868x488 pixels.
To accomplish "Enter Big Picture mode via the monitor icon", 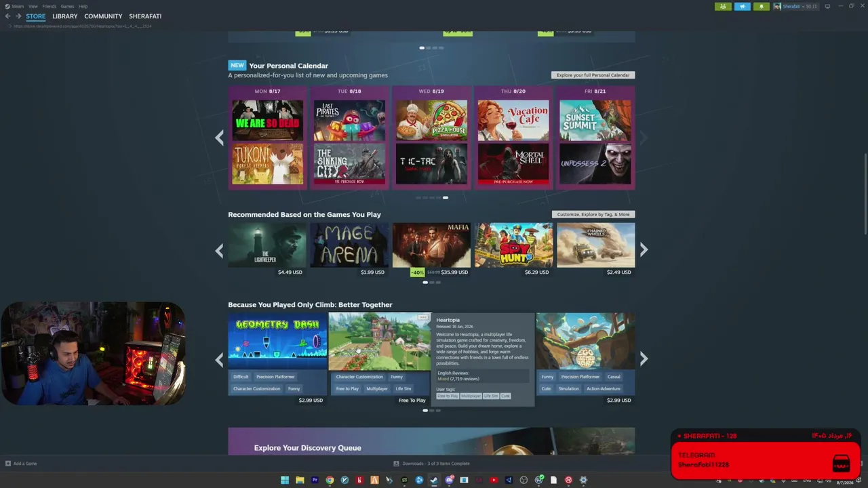I will [x=827, y=6].
